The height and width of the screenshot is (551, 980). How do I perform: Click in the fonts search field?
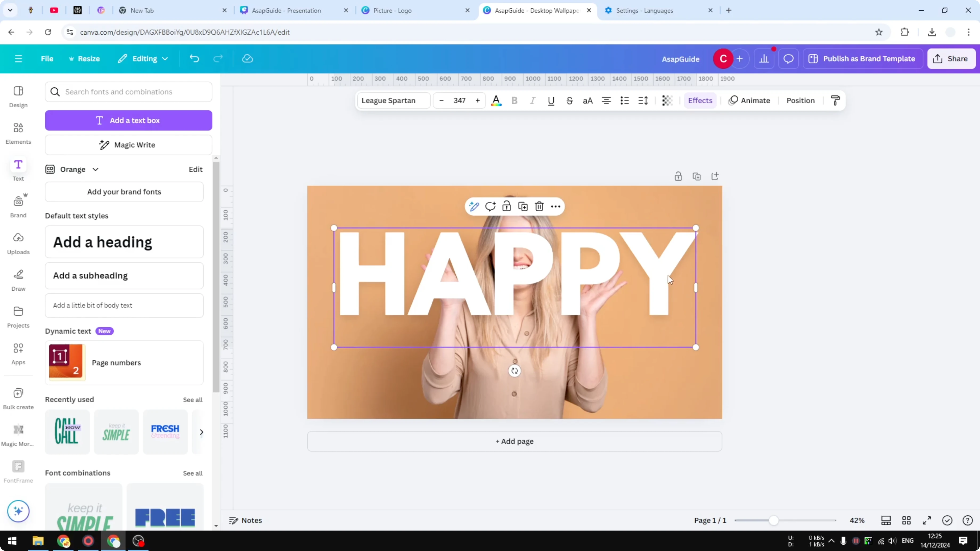pyautogui.click(x=128, y=92)
